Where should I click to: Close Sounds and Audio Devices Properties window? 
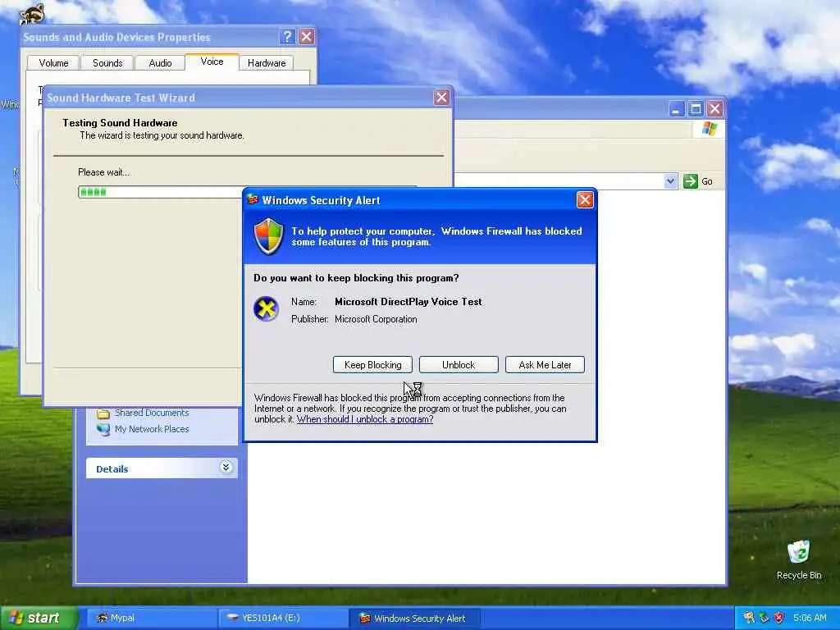pyautogui.click(x=307, y=36)
